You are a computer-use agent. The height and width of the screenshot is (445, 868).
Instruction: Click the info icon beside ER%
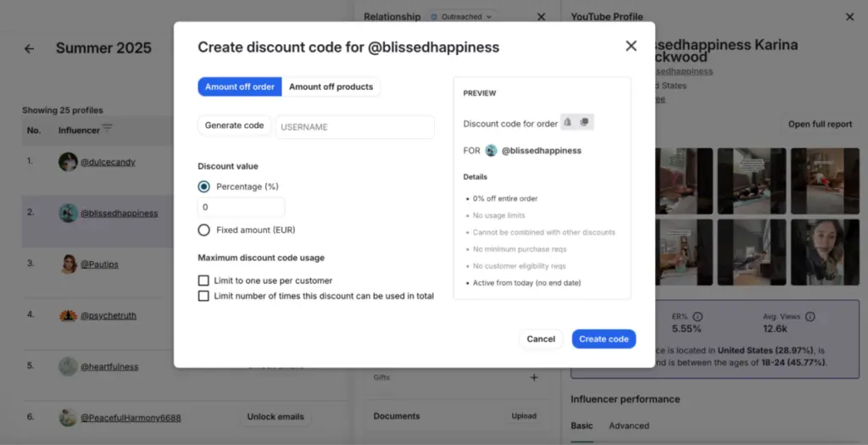698,316
